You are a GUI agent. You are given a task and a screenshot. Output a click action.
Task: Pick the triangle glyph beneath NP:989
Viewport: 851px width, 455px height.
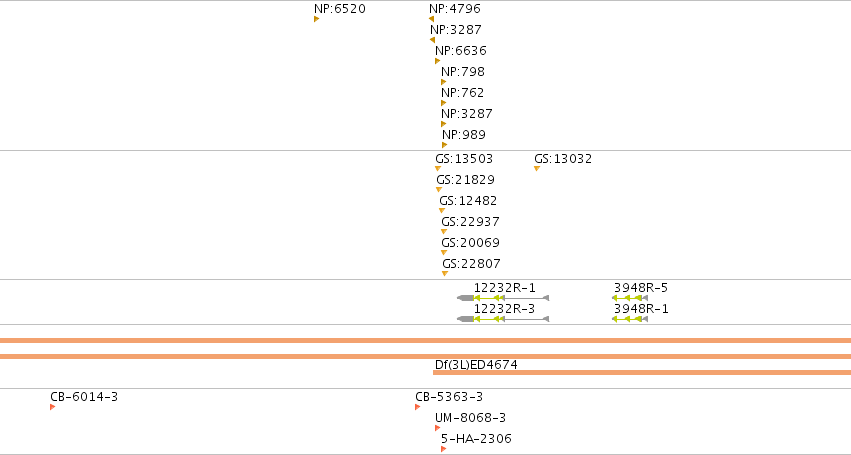pos(444,145)
